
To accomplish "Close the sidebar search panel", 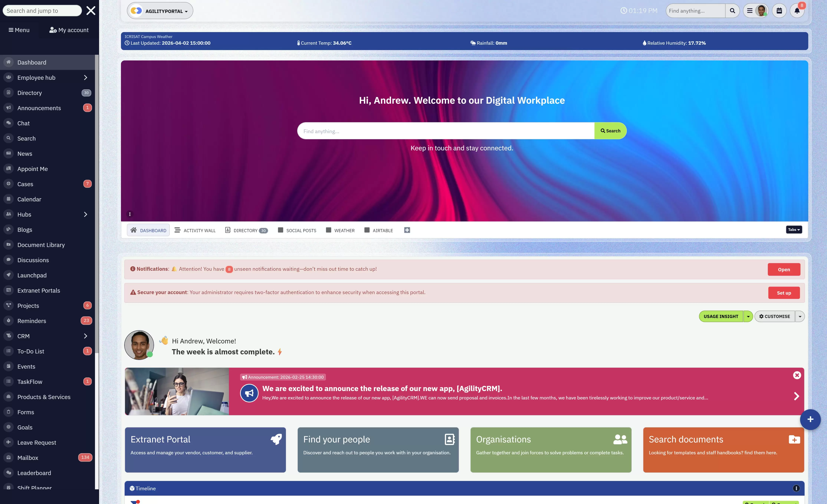I will [91, 10].
